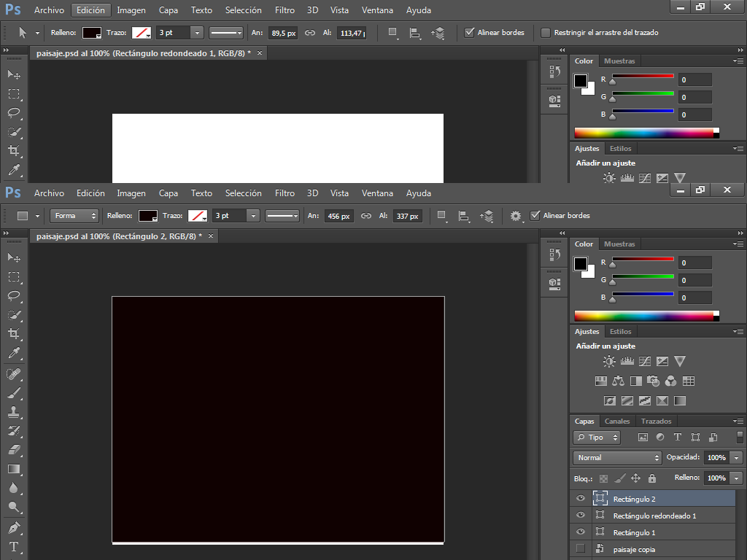Open stroke line style dropdown, lower window
This screenshot has width=747, height=560.
coord(282,216)
